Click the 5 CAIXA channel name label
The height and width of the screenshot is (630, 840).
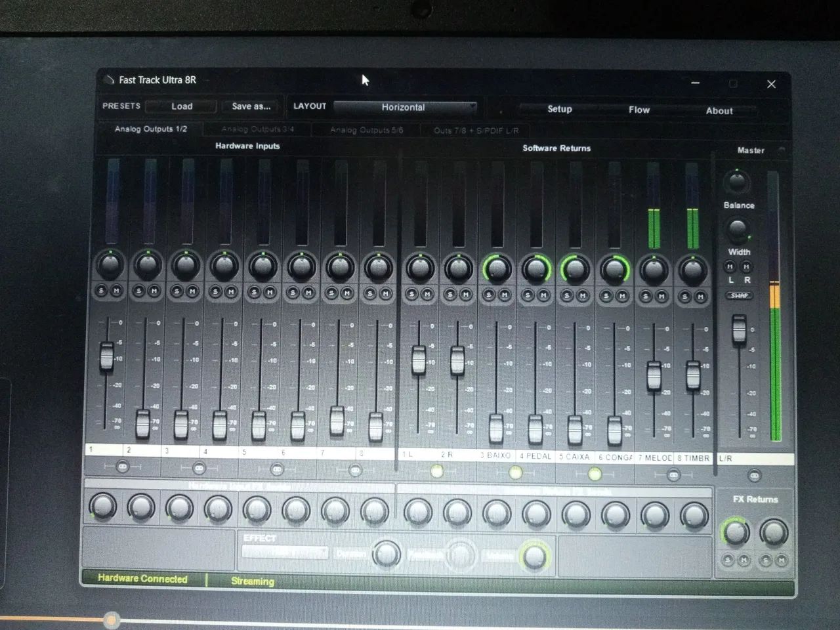(x=575, y=457)
